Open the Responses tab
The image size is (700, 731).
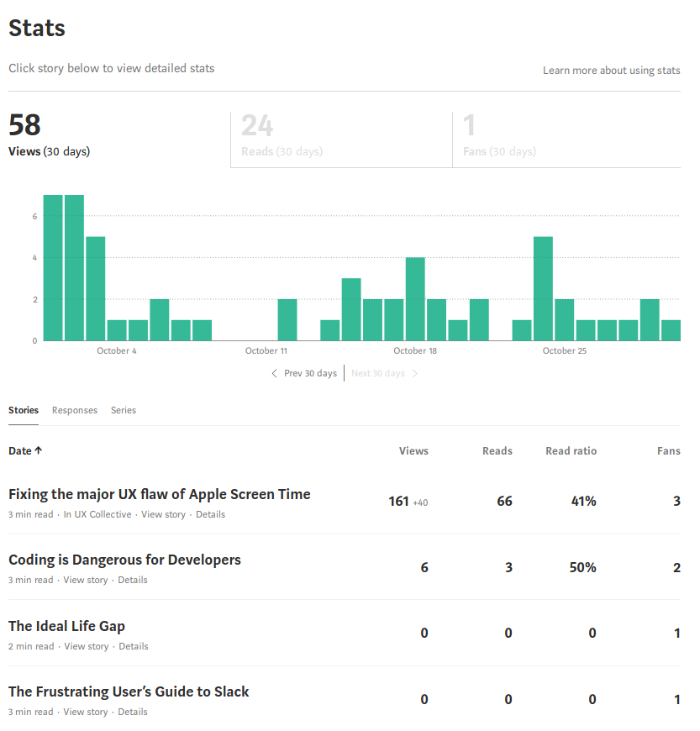pyautogui.click(x=75, y=410)
